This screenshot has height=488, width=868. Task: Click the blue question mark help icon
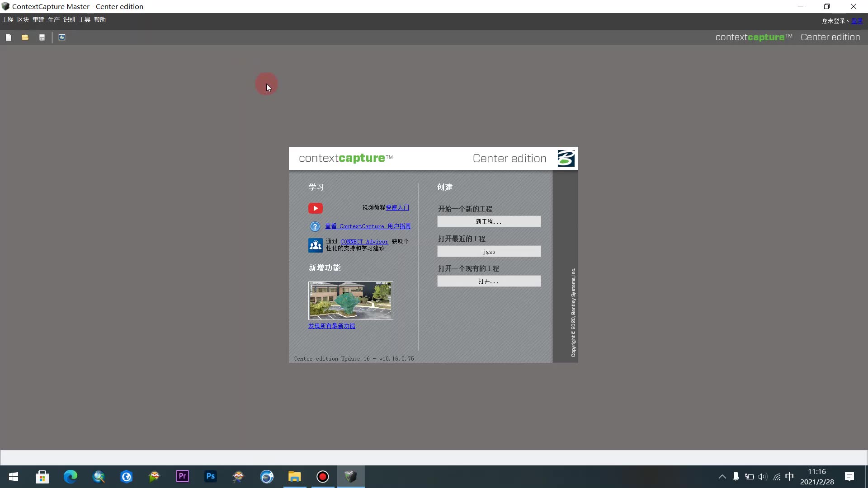point(315,226)
